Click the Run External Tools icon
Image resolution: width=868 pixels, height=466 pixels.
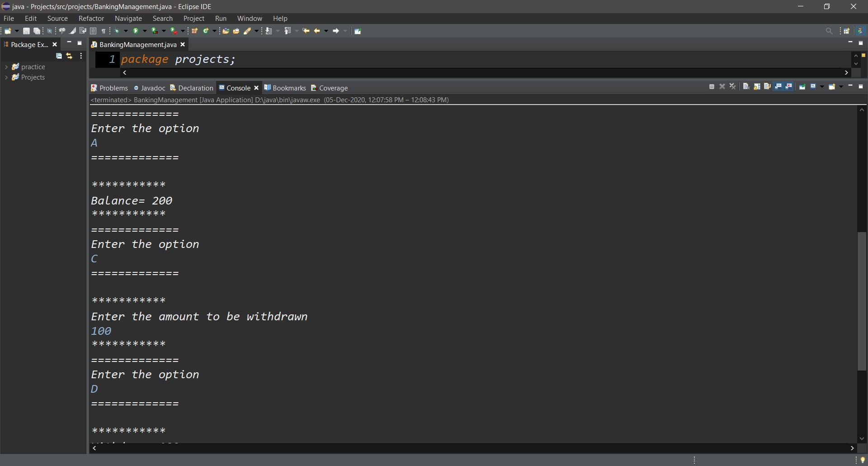tap(174, 31)
